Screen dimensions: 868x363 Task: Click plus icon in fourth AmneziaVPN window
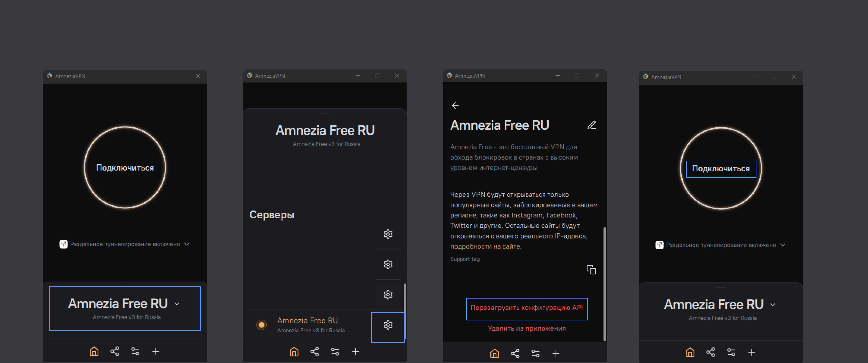point(752,352)
